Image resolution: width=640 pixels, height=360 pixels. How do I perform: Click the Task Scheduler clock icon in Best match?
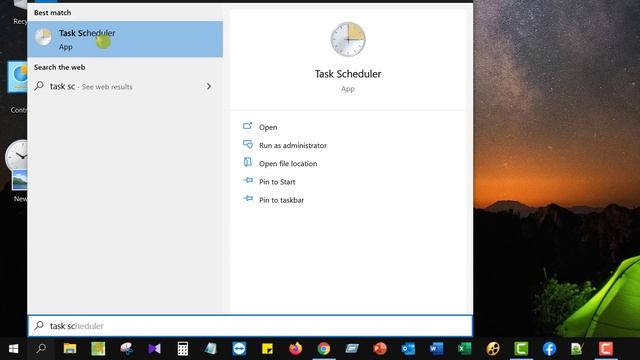pos(43,38)
